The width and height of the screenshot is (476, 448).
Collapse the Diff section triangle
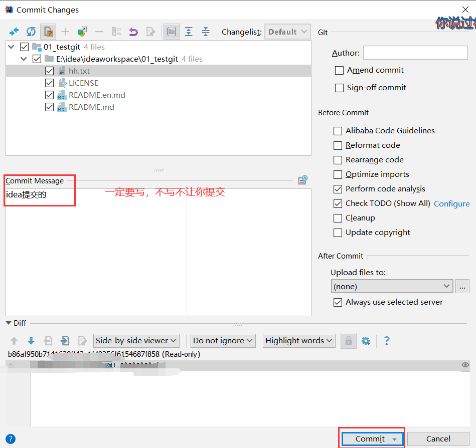9,323
